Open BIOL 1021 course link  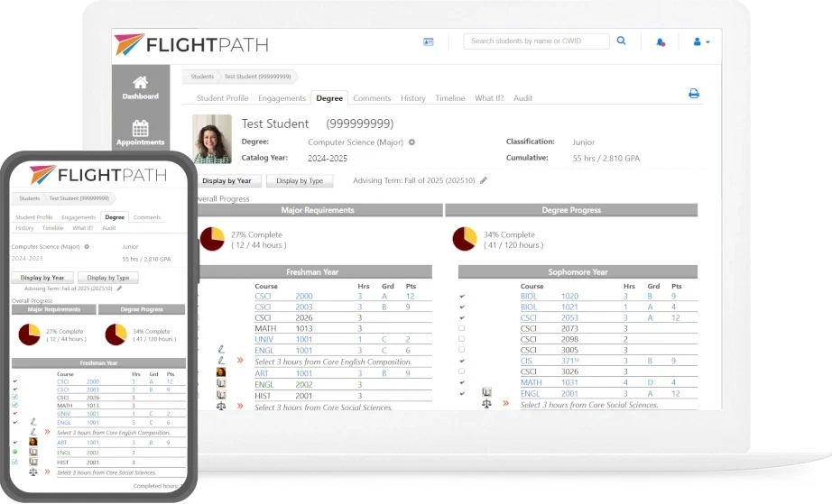(x=550, y=307)
